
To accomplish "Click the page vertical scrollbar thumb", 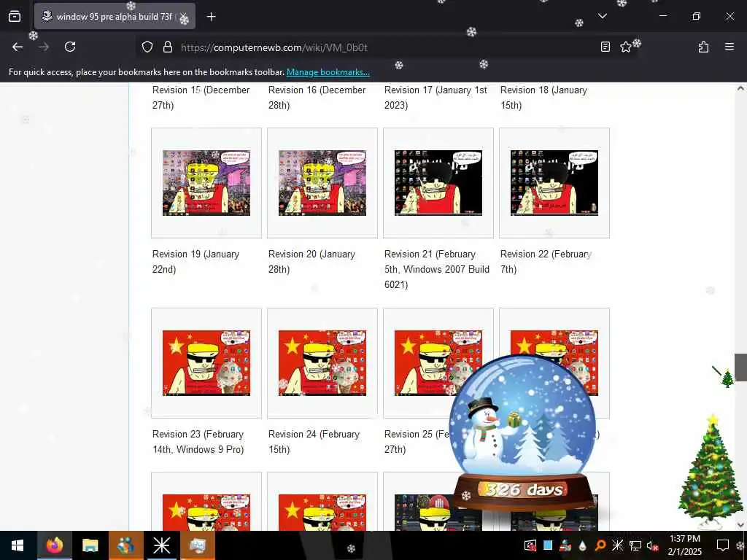I will click(x=740, y=367).
